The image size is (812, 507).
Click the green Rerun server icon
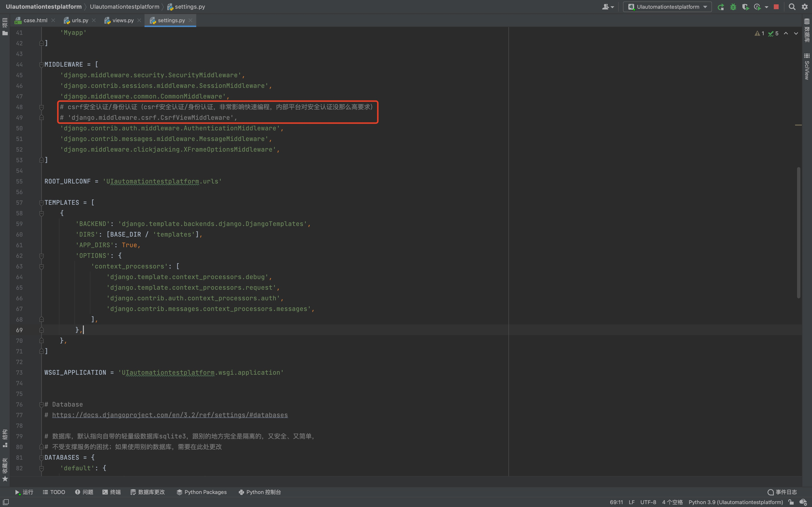(x=720, y=7)
